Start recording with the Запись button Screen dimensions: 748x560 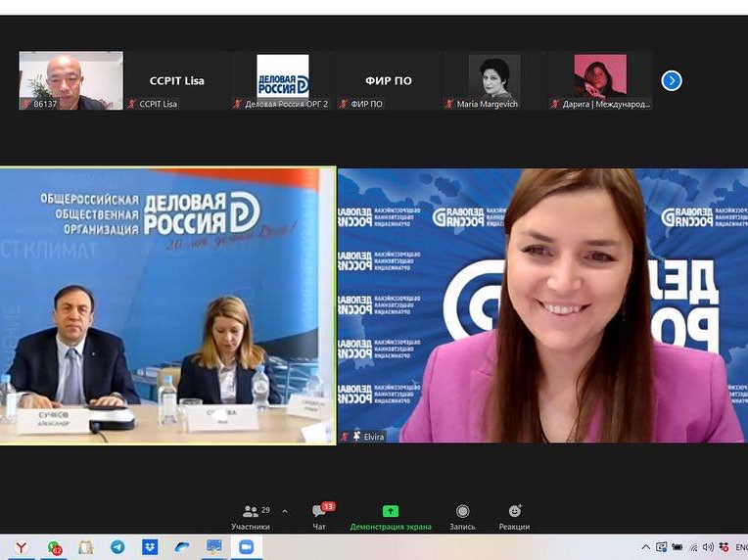tap(462, 518)
